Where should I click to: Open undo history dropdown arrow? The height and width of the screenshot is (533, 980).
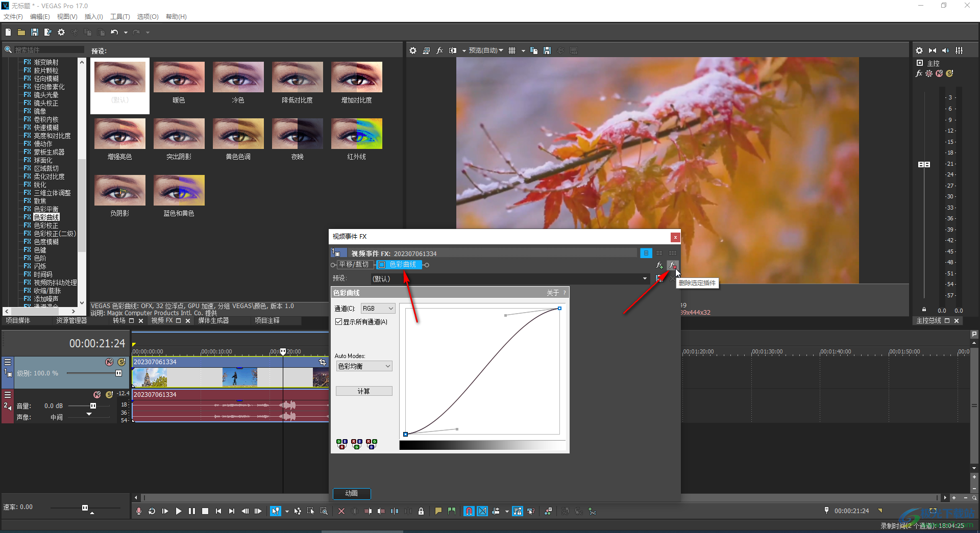[126, 32]
